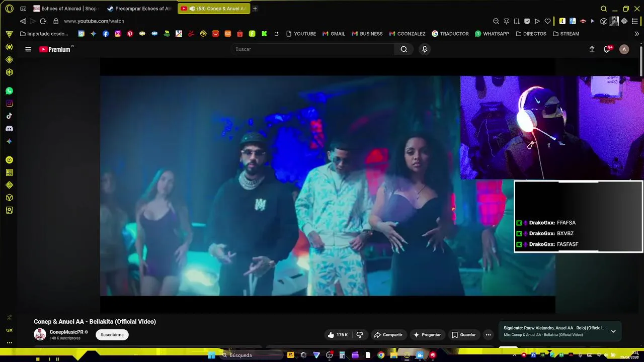Select the Conep & Anuel AA YouTube tab
This screenshot has width=644, height=362.
tap(214, 9)
